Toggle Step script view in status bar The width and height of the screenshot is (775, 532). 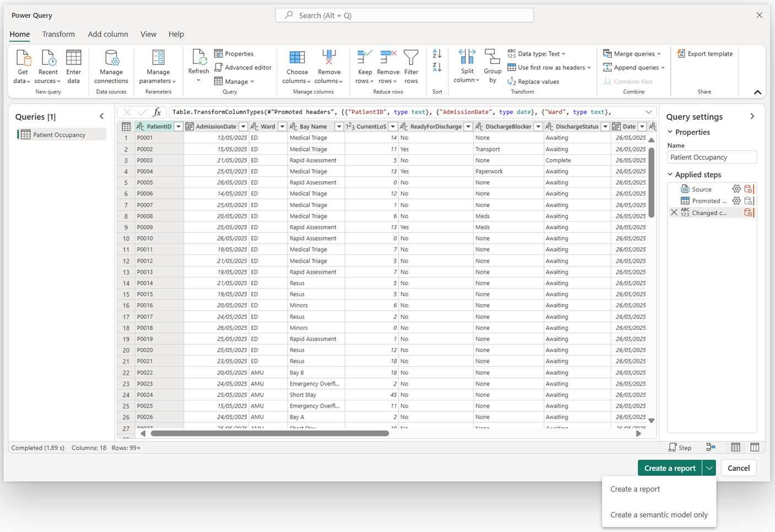tap(680, 447)
